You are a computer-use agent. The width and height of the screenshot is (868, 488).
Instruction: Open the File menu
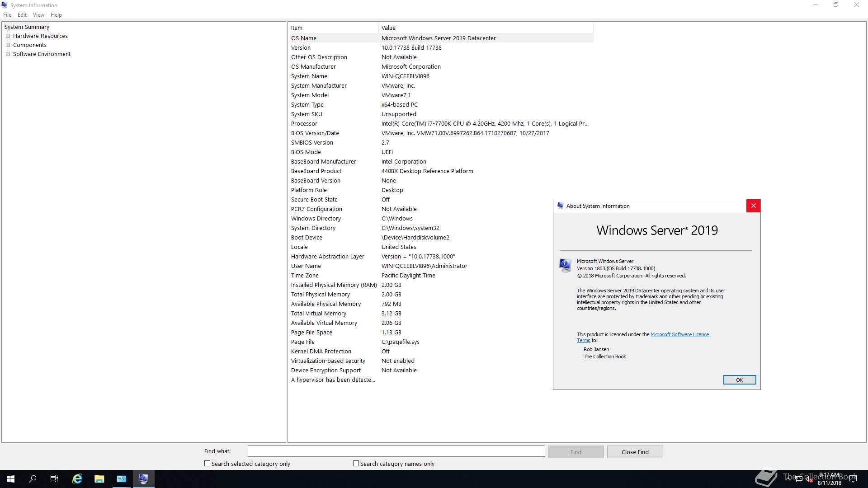coord(7,15)
